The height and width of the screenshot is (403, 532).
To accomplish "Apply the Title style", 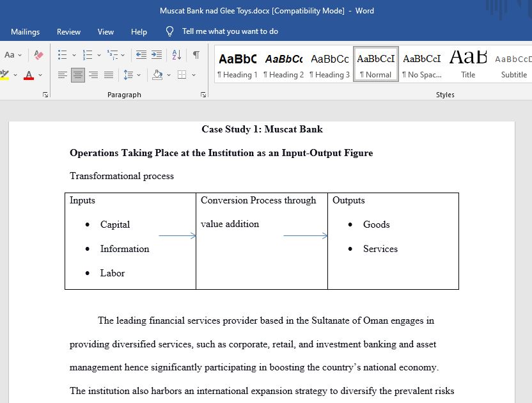I will (x=468, y=65).
